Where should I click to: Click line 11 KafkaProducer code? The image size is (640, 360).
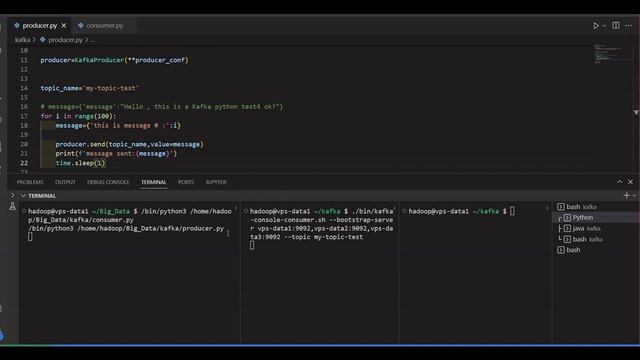114,60
